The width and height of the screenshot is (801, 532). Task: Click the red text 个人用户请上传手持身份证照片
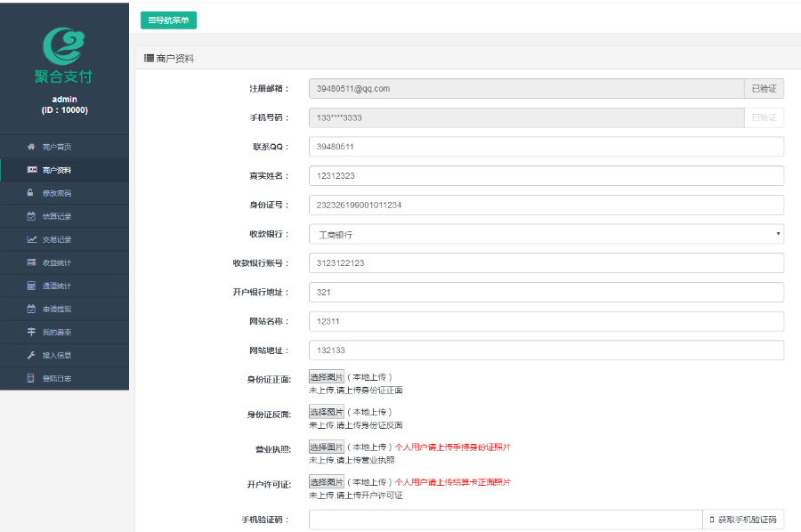[x=453, y=447]
